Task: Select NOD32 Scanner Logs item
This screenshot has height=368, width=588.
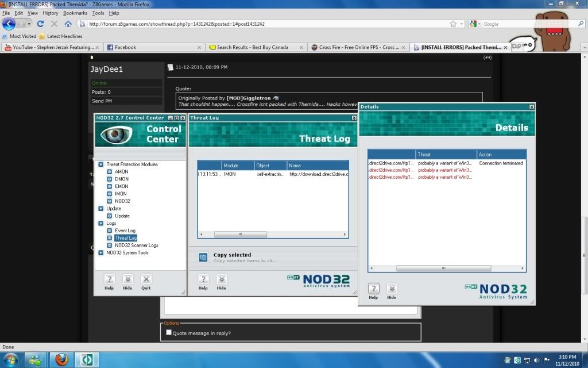Action: pyautogui.click(x=136, y=246)
